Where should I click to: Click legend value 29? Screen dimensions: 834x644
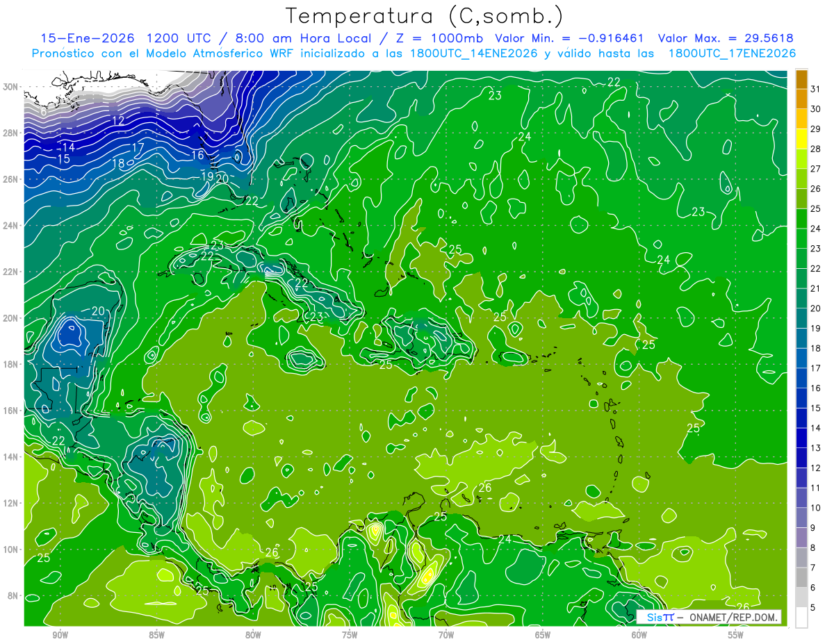point(815,129)
